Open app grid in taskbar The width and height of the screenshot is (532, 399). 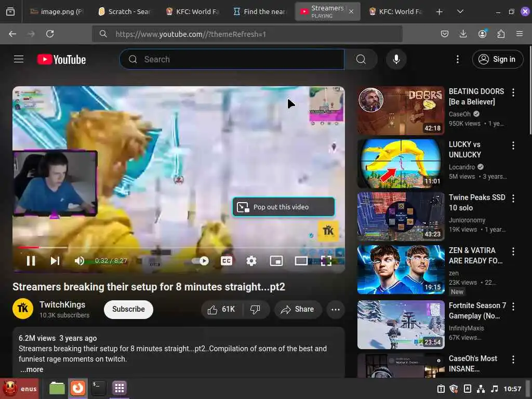pyautogui.click(x=119, y=388)
